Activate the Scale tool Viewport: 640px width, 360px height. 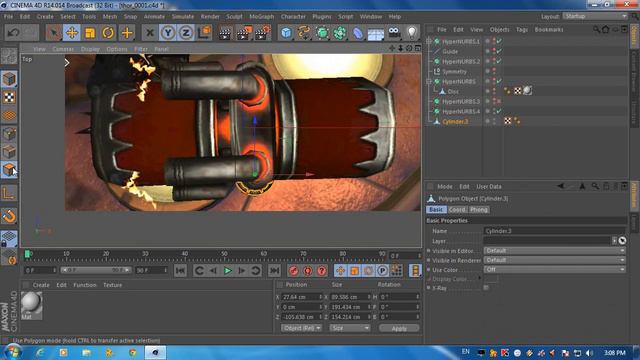(x=90, y=33)
